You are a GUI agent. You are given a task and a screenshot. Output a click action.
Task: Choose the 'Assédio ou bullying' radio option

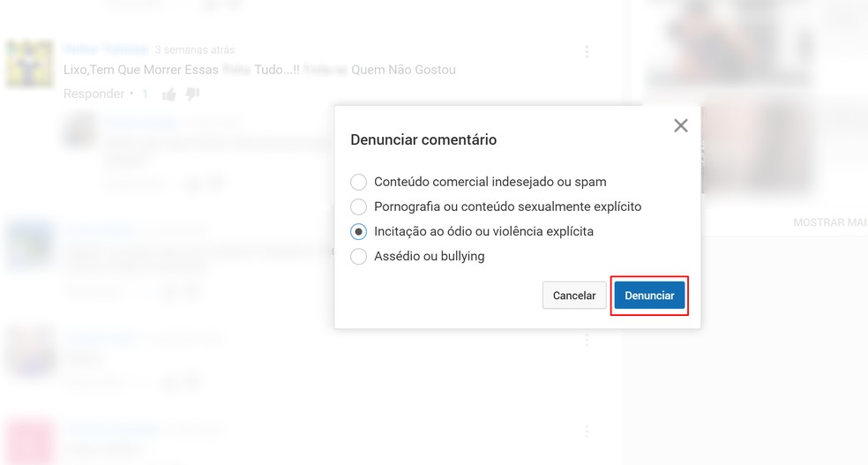pyautogui.click(x=359, y=256)
